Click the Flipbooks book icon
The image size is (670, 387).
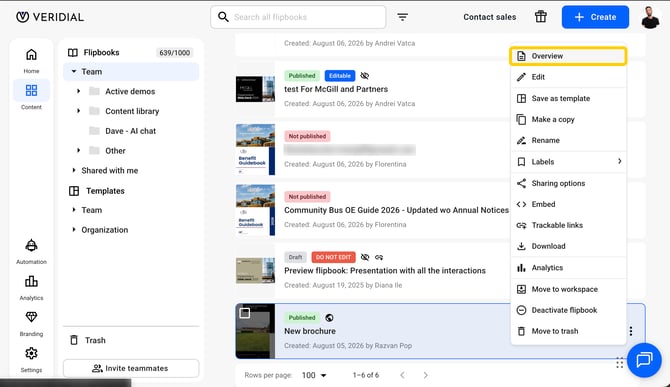click(73, 53)
